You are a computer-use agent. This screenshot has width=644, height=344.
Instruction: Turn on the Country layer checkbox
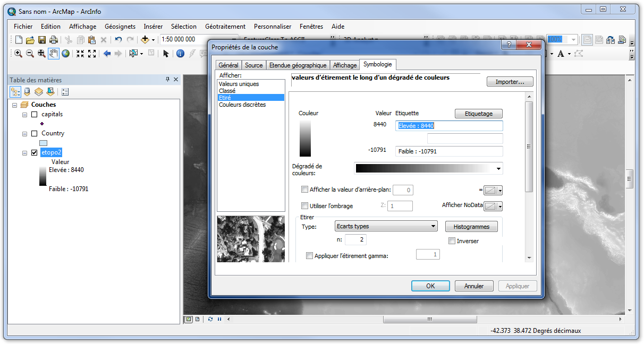(35, 133)
